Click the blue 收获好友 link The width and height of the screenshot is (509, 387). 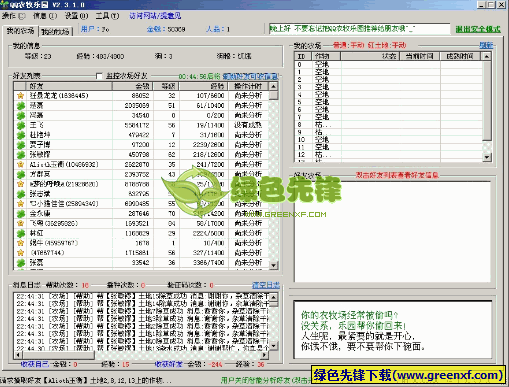click(x=168, y=364)
